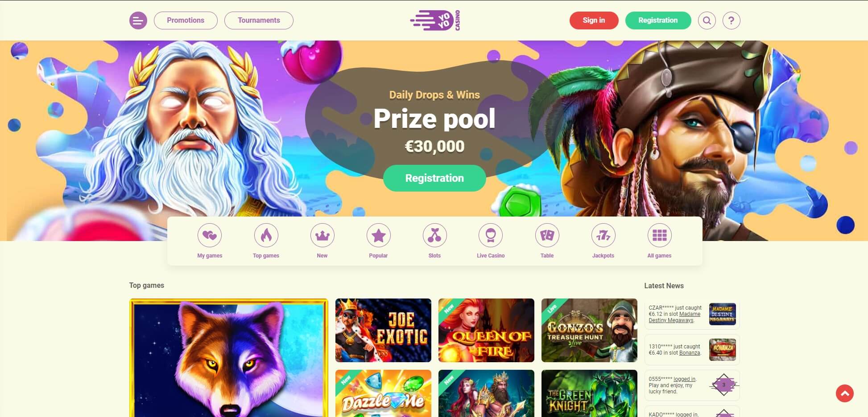Image resolution: width=868 pixels, height=417 pixels.
Task: Choose the Popular star icon
Action: point(379,235)
